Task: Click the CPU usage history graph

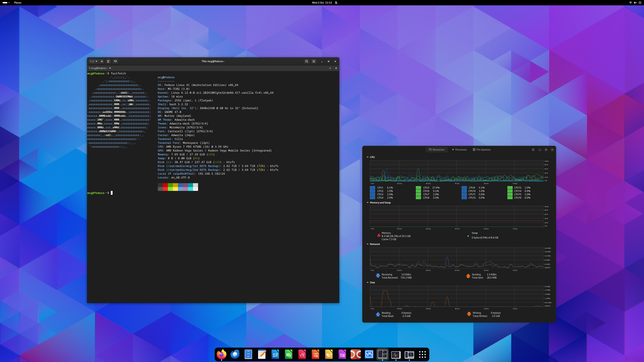Action: pyautogui.click(x=457, y=171)
